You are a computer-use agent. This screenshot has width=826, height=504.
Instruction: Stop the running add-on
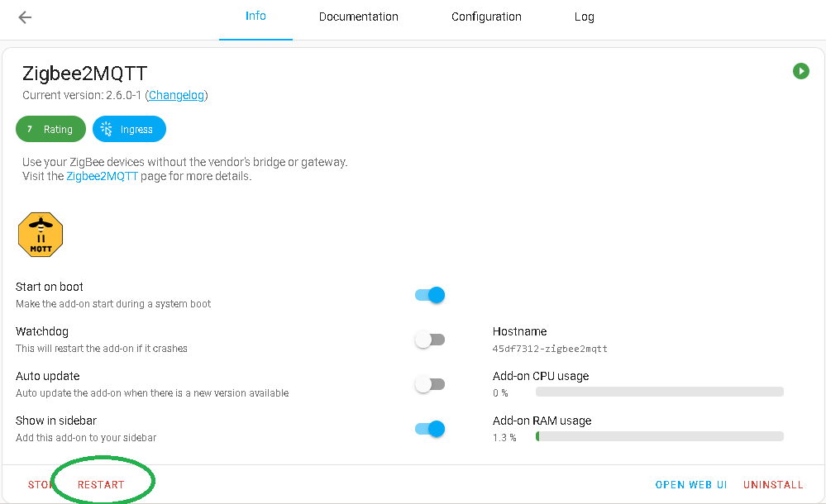click(x=40, y=485)
